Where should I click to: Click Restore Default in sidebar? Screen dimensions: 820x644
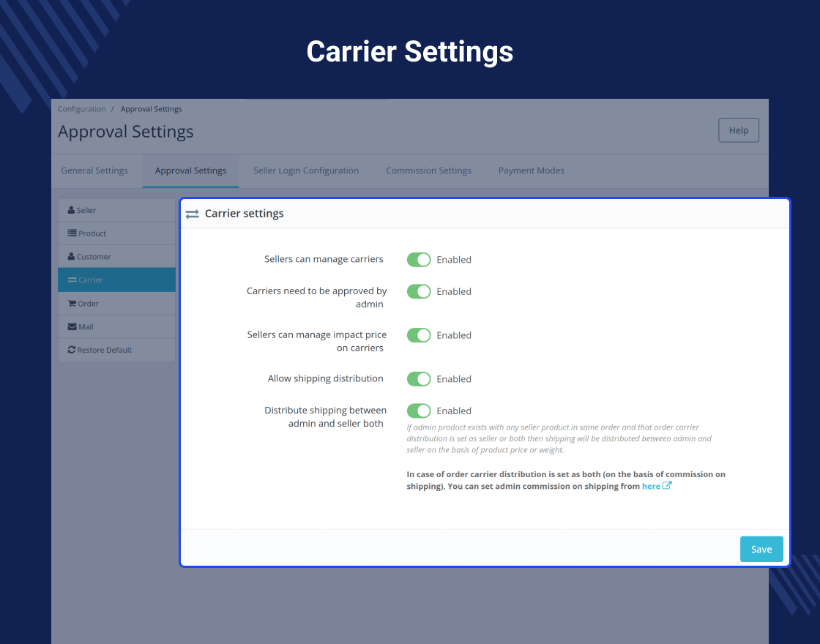coord(116,350)
